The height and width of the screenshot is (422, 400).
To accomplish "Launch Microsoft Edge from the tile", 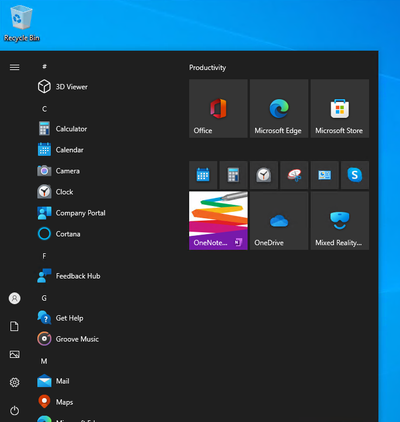I will click(x=279, y=108).
